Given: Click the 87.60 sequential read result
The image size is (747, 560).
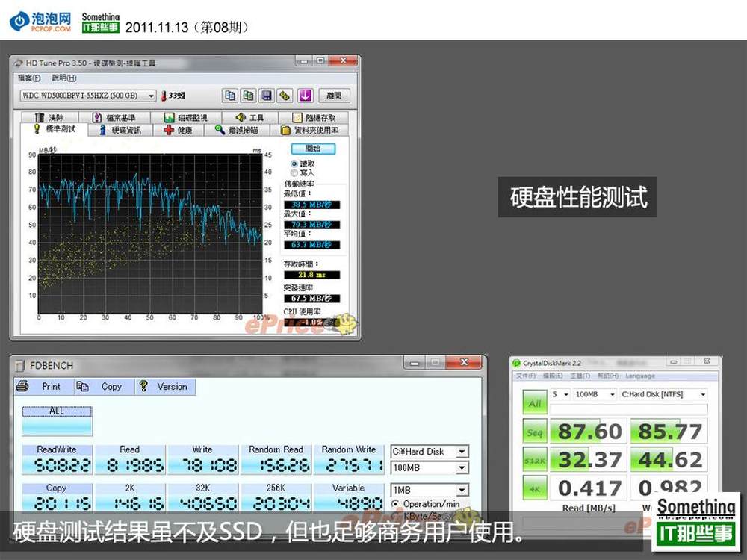Looking at the screenshot, I should 589,432.
